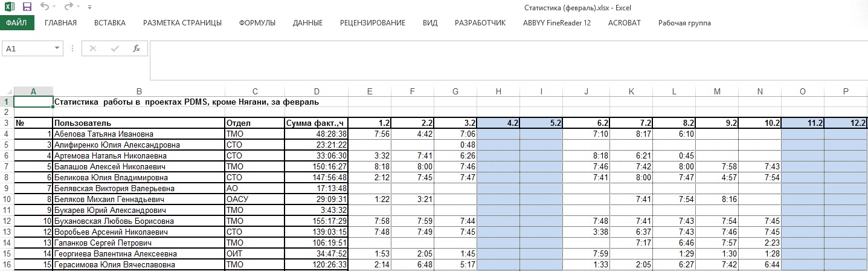Undo the last action
Viewport: 868px width, 271px height.
click(44, 7)
